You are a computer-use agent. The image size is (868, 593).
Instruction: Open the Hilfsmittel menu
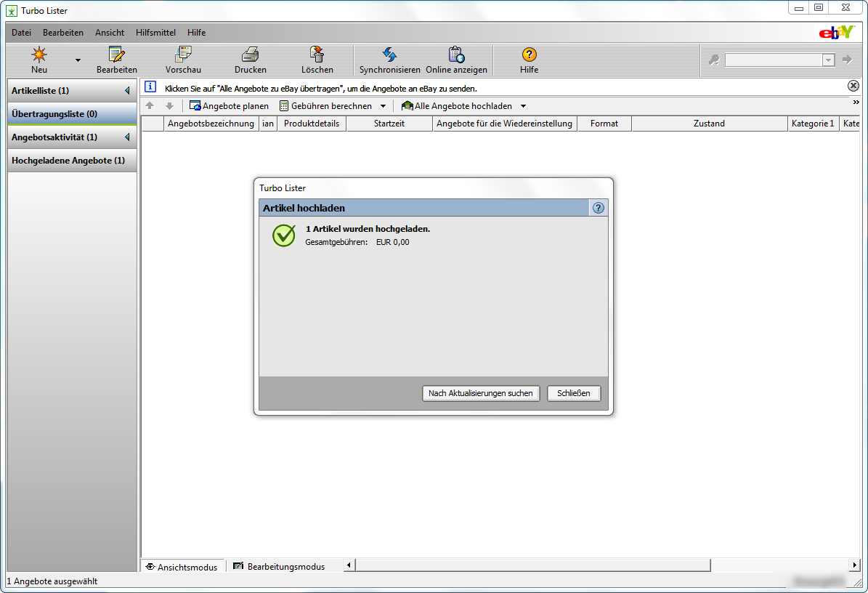[155, 33]
